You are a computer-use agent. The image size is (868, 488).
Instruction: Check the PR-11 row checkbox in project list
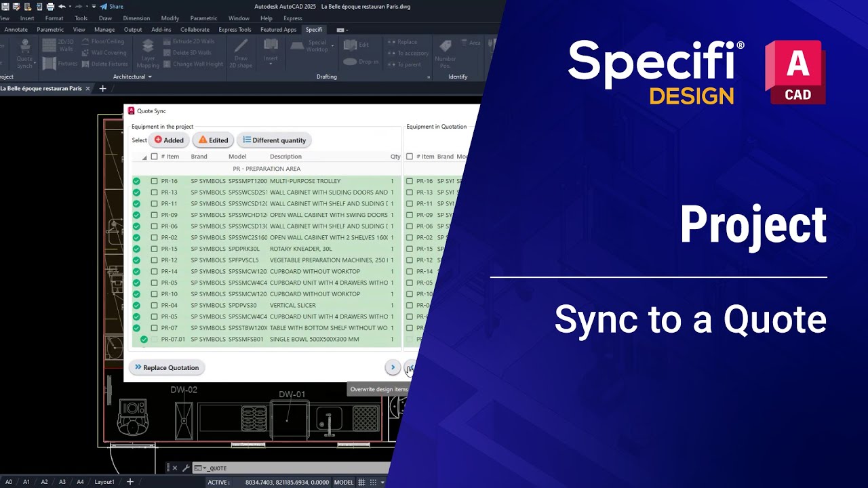pos(154,204)
